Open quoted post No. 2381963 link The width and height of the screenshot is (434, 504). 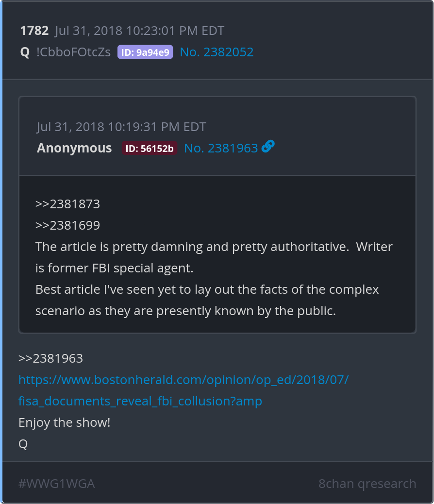[x=221, y=148]
